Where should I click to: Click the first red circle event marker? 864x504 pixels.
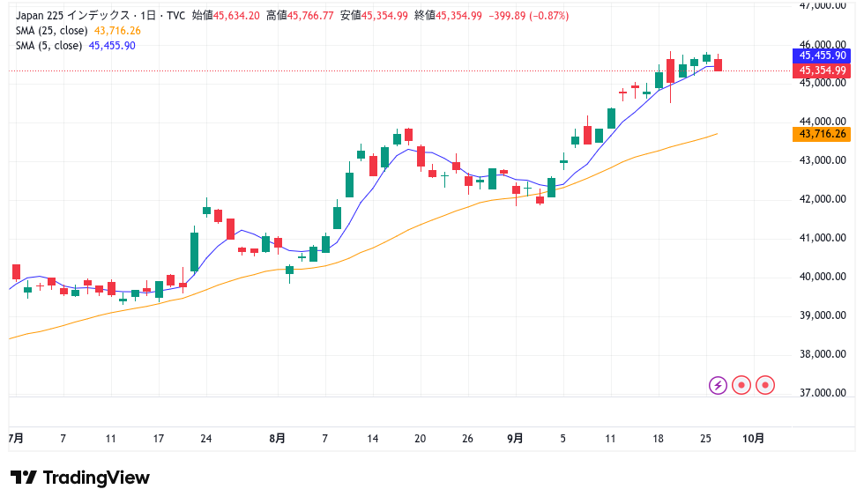coord(741,385)
